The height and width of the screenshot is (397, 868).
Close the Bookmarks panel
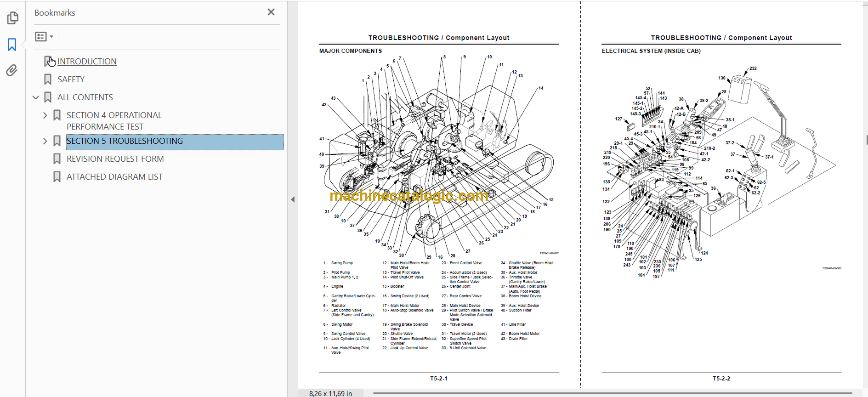271,12
